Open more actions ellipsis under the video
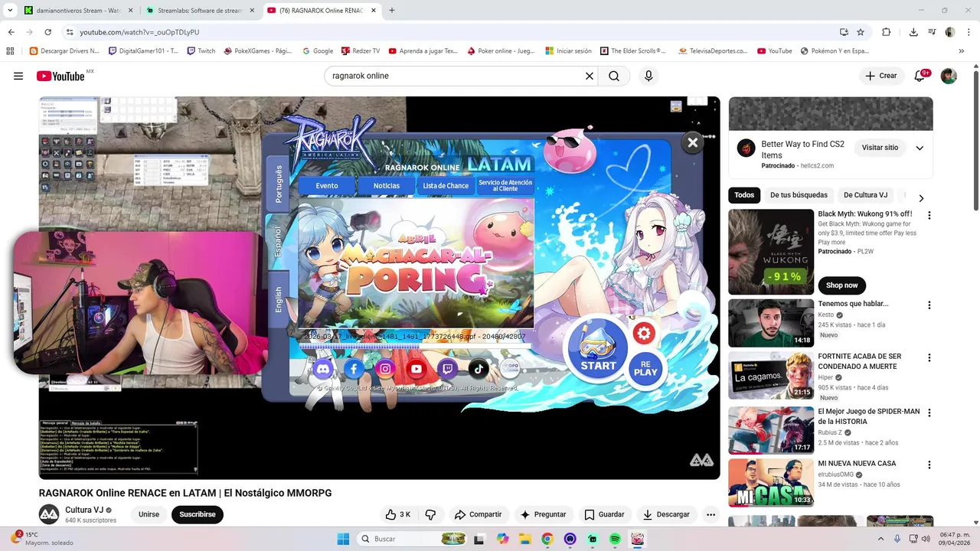This screenshot has height=551, width=980. [710, 514]
